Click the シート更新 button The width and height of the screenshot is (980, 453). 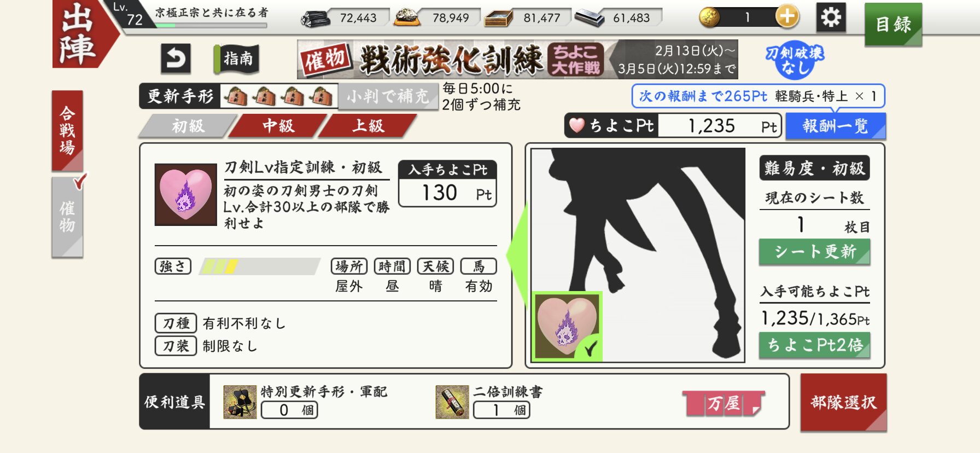tap(814, 252)
